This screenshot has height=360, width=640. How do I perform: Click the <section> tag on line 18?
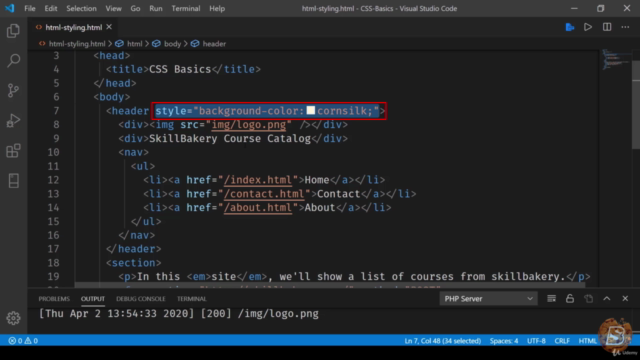click(133, 263)
